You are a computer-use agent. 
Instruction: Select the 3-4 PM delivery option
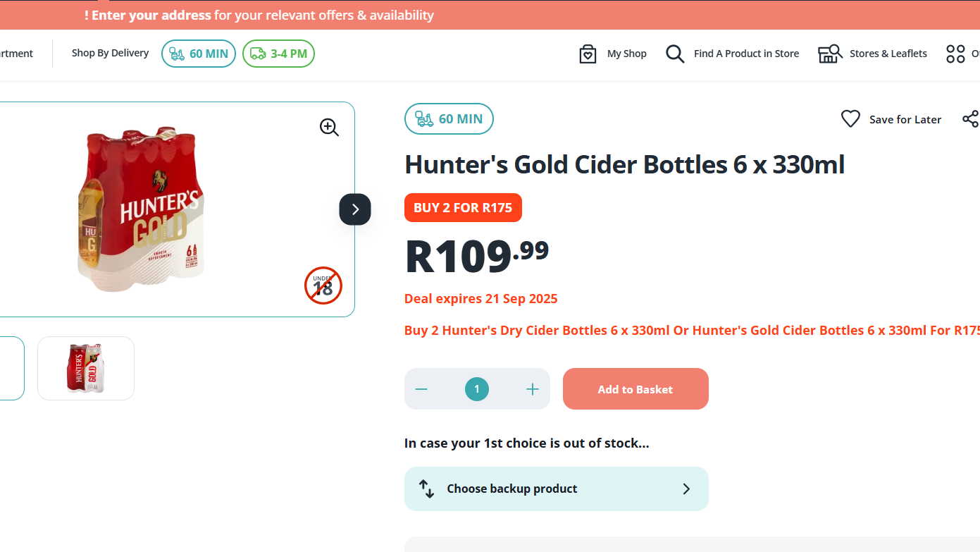click(278, 54)
